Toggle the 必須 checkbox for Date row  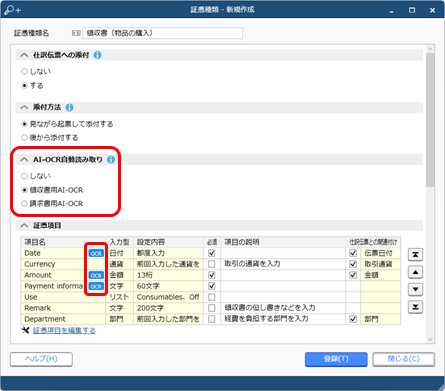pos(211,253)
